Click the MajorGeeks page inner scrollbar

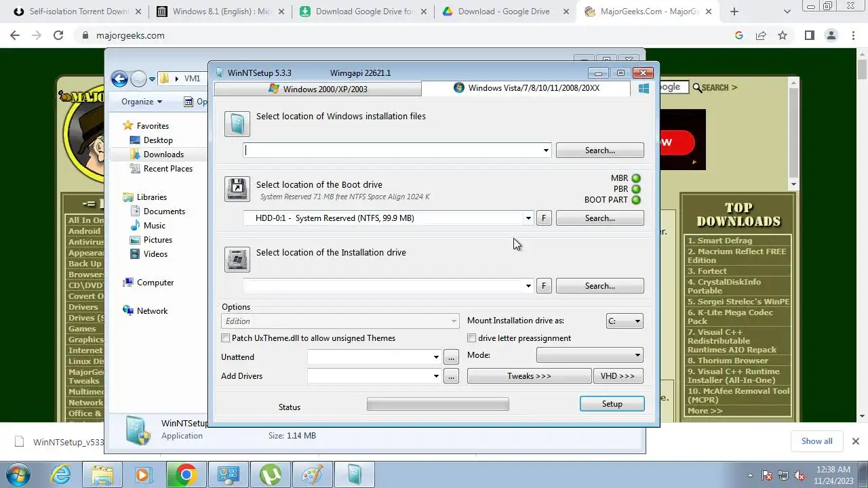point(793,134)
